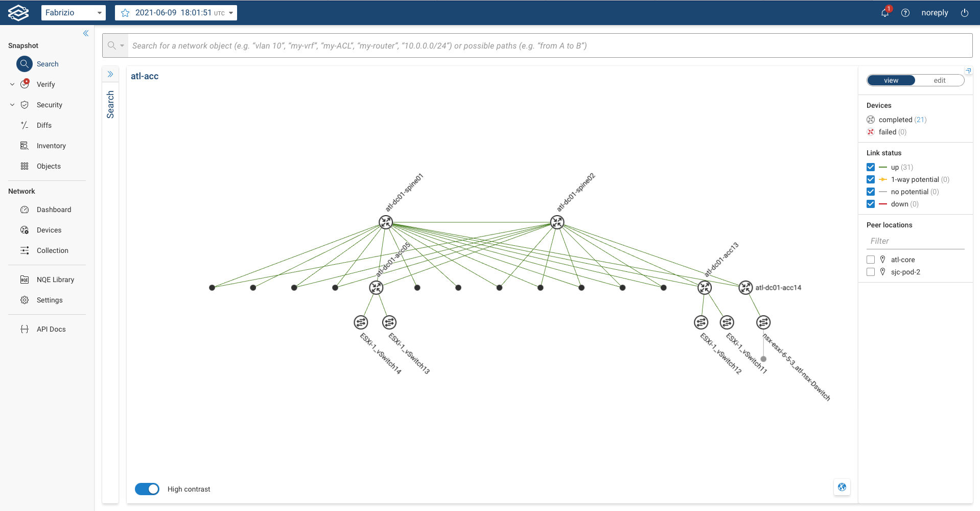Click the globe icon in topology view
Screen dimensions: 980x511
point(842,487)
